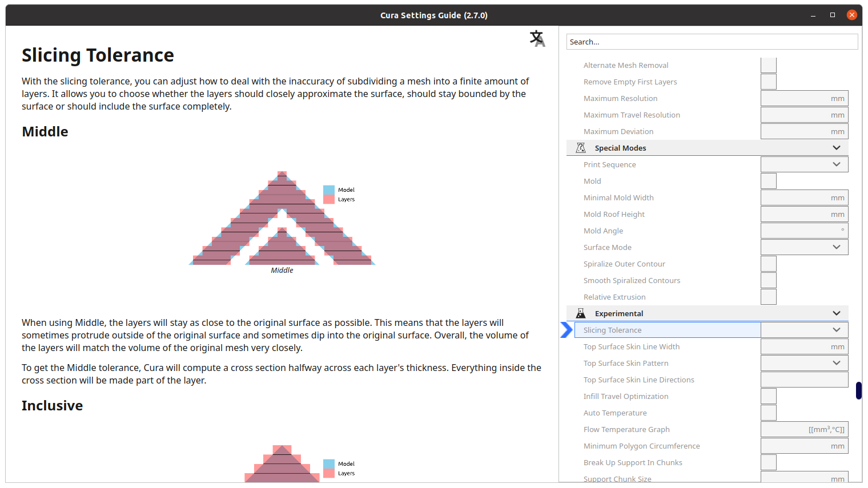
Task: Select the Maximum Deviation setting label
Action: [x=618, y=131]
